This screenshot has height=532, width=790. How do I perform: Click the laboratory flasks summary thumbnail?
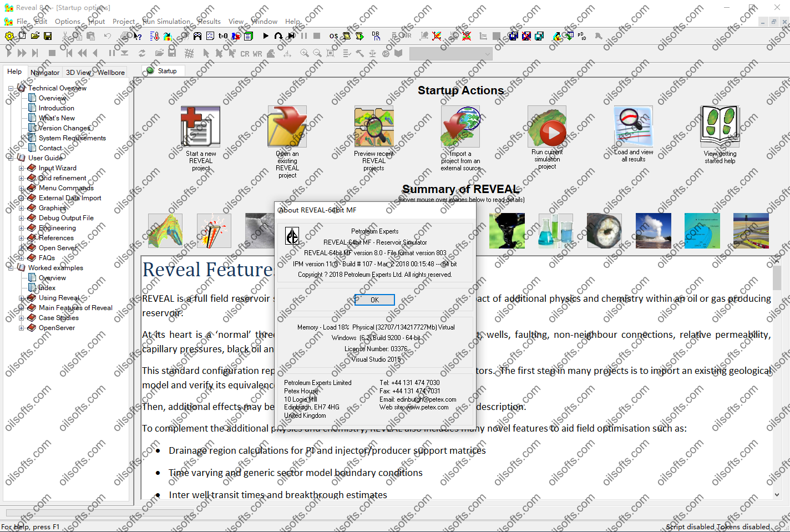[555, 230]
